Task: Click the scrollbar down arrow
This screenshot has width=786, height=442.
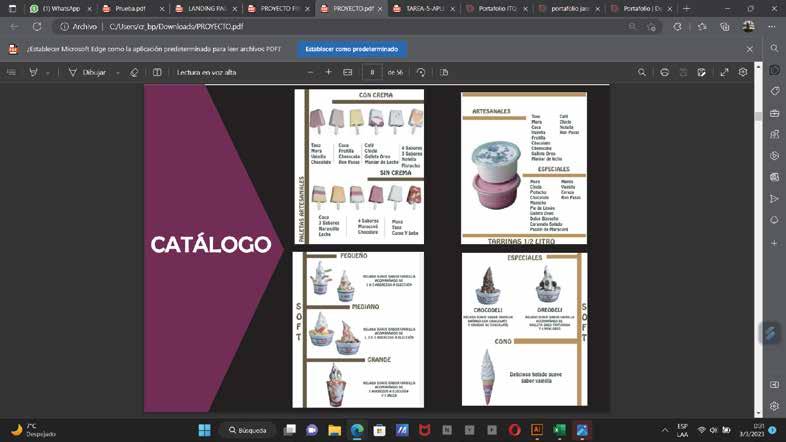Action: 758,413
